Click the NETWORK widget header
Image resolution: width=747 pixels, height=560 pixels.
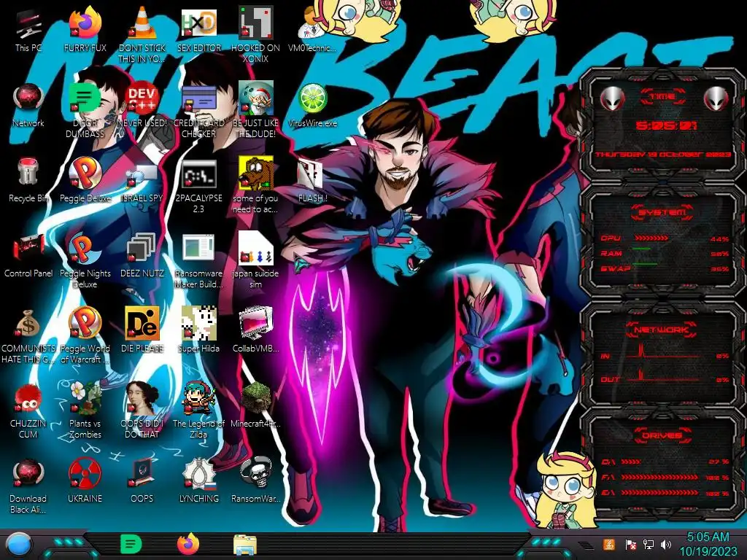pos(662,330)
